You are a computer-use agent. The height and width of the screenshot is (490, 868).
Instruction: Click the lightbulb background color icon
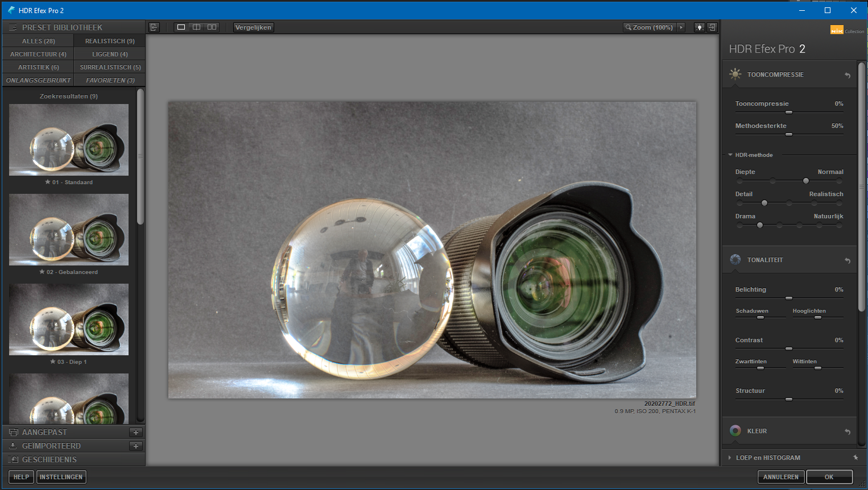700,27
